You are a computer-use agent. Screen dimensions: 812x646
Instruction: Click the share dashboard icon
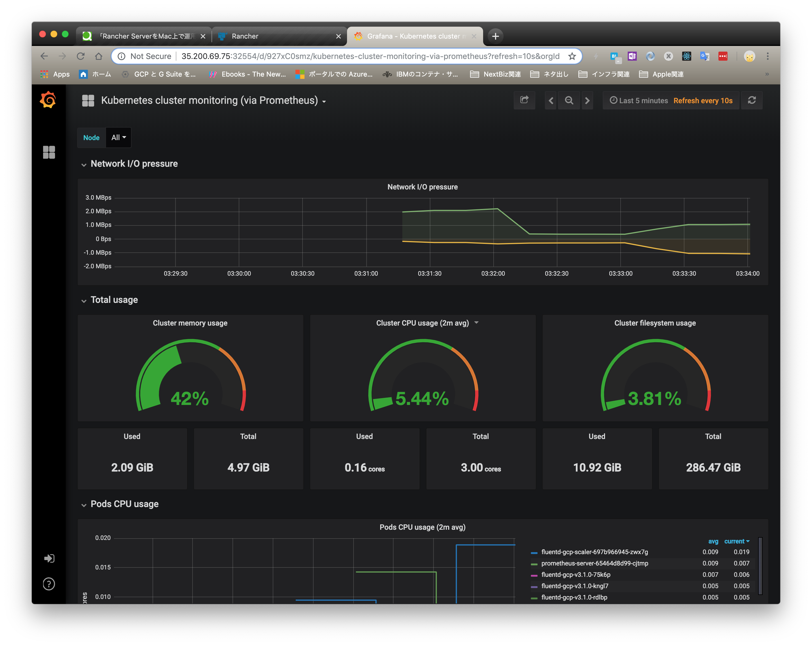tap(524, 100)
